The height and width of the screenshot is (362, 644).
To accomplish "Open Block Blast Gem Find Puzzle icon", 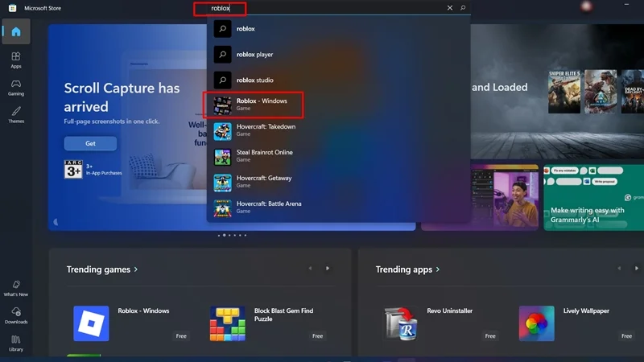I will coord(228,323).
